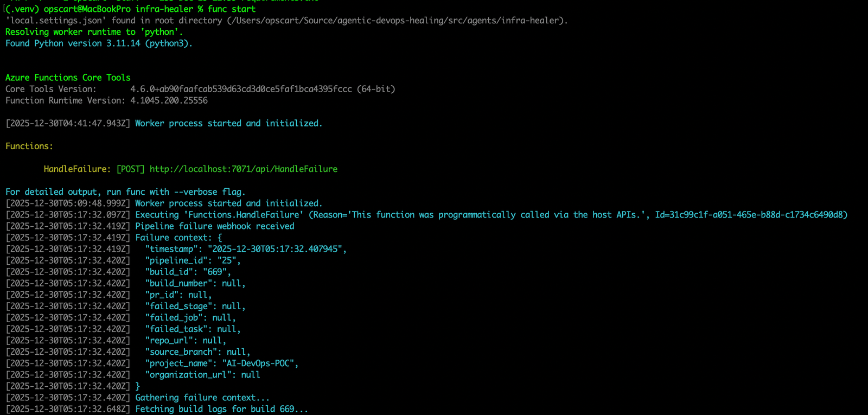Click the "Functions:" label
Image resolution: width=868 pixels, height=415 pixels.
click(29, 146)
